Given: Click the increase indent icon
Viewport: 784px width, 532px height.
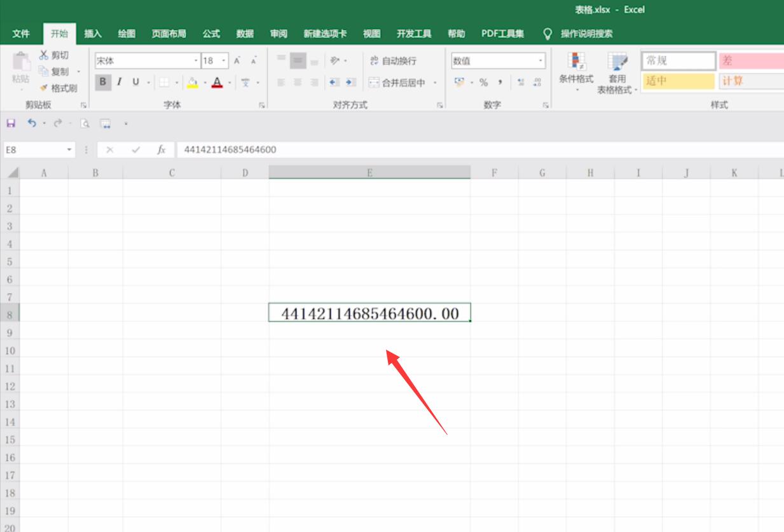Looking at the screenshot, I should (350, 82).
